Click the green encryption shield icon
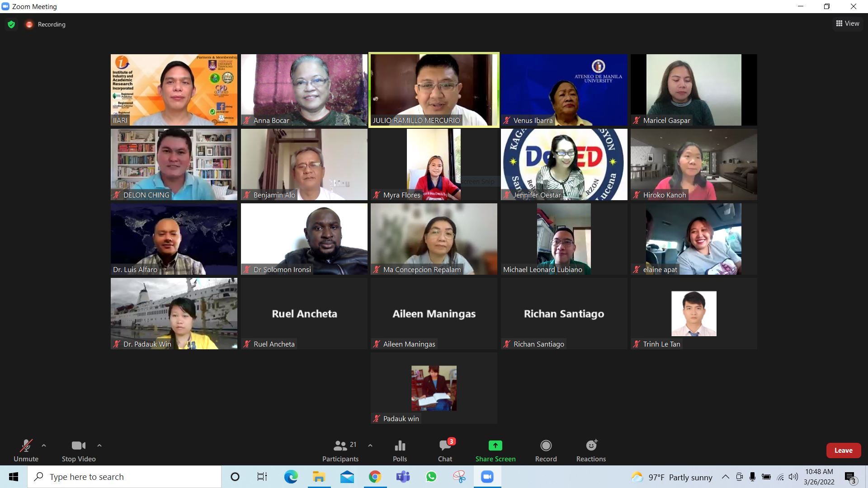Viewport: 868px width, 488px height. 11,24
